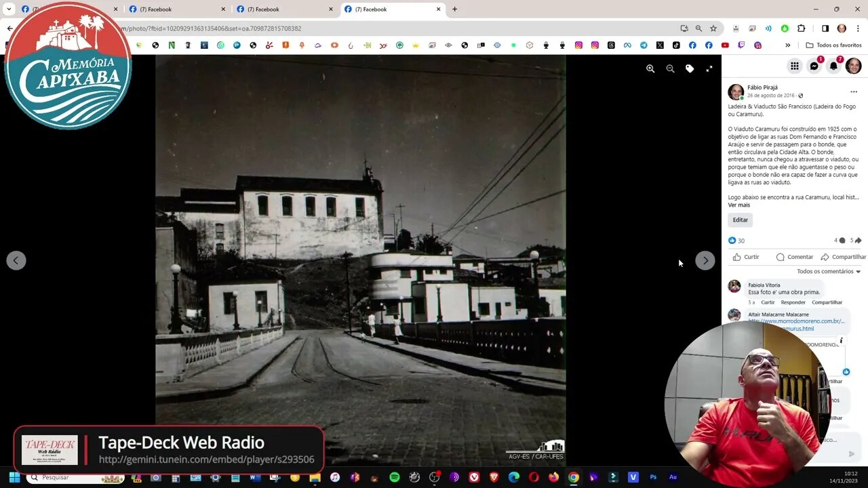Open Altair Malacarne Malacarne's profile
868x488 pixels.
tap(778, 314)
